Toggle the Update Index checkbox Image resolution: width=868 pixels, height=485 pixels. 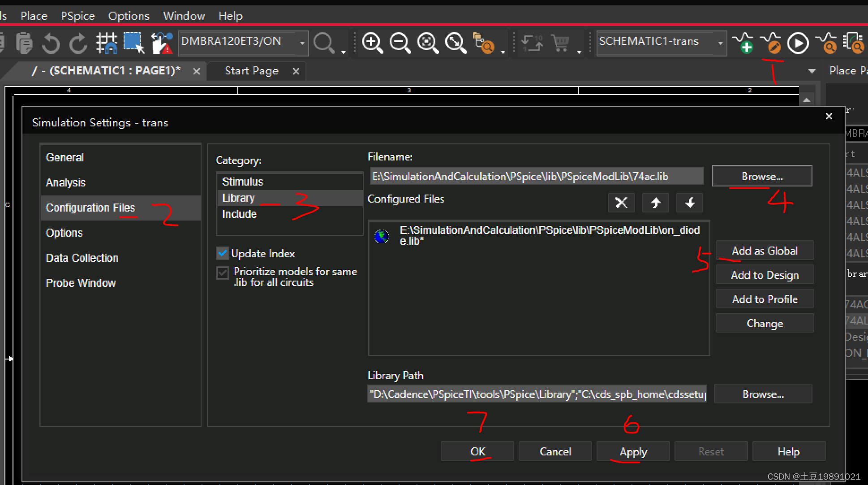point(223,253)
